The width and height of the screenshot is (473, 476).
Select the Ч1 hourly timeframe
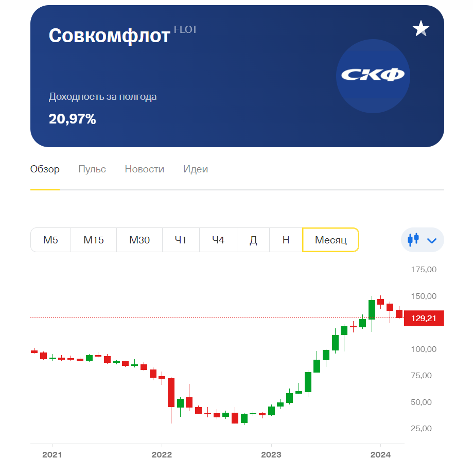pyautogui.click(x=181, y=240)
